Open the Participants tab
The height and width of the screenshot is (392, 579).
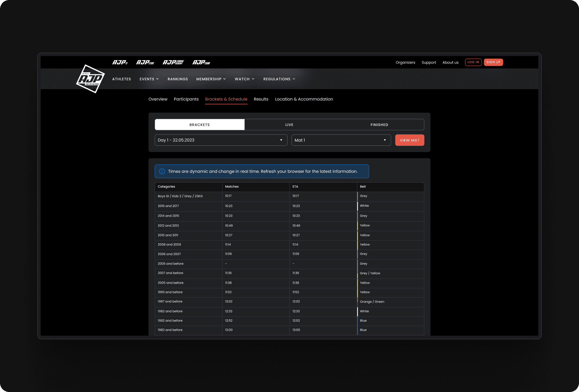(x=186, y=99)
